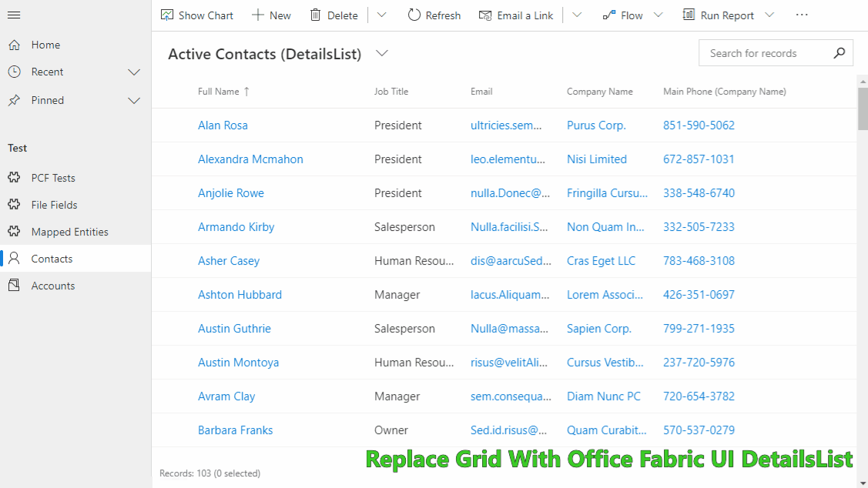Open Purus Corp. company link
Image resolution: width=868 pixels, height=488 pixels.
(x=596, y=125)
